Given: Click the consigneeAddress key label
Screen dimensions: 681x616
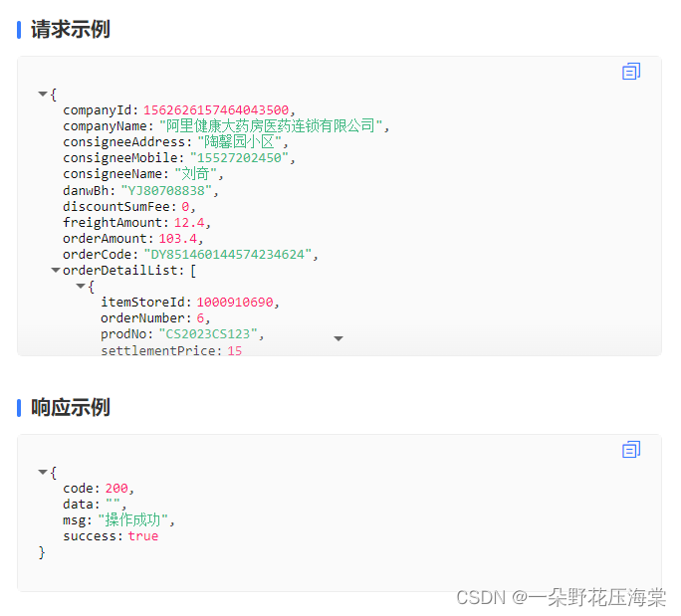Looking at the screenshot, I should 124,142.
